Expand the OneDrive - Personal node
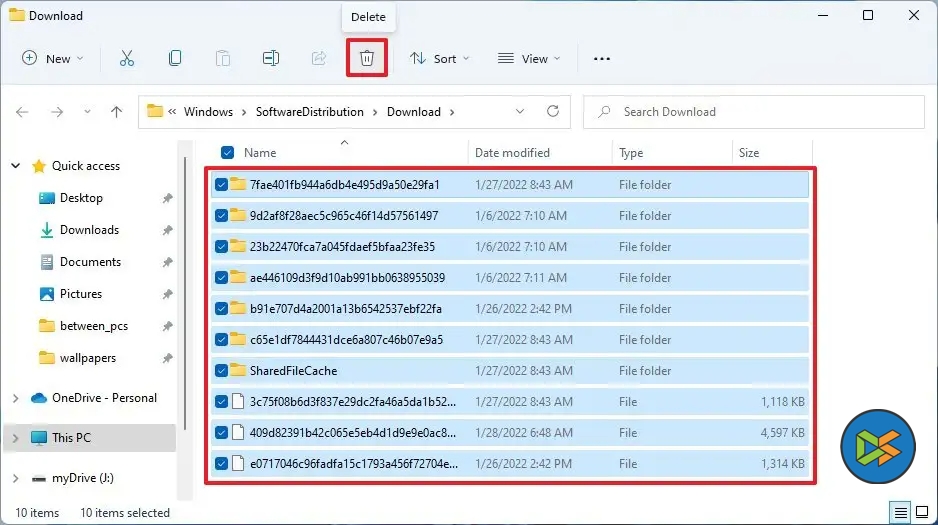Image resolution: width=938 pixels, height=525 pixels. pyautogui.click(x=15, y=398)
